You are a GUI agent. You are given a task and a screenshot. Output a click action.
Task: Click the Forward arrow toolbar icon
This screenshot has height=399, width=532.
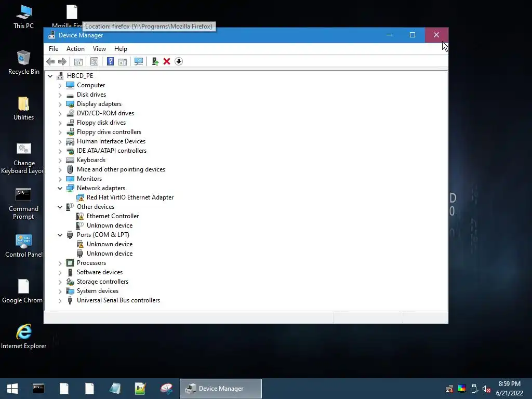click(62, 61)
